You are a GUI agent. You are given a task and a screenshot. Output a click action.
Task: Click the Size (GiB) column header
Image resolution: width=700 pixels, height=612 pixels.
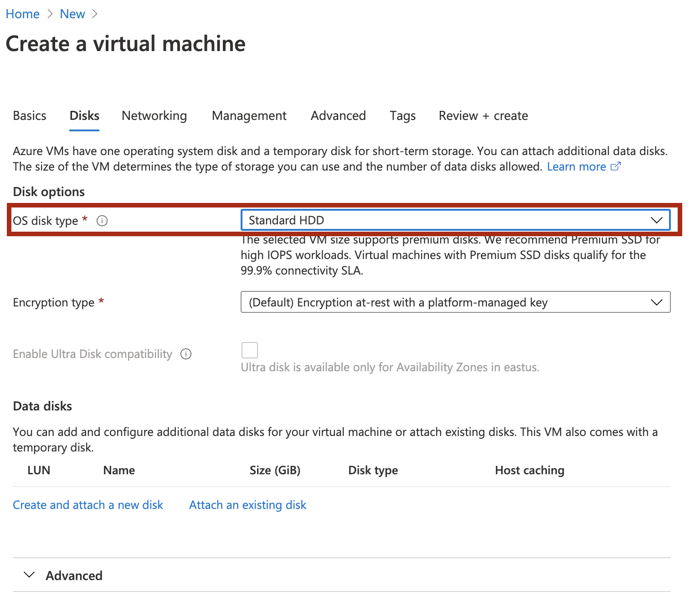(275, 470)
